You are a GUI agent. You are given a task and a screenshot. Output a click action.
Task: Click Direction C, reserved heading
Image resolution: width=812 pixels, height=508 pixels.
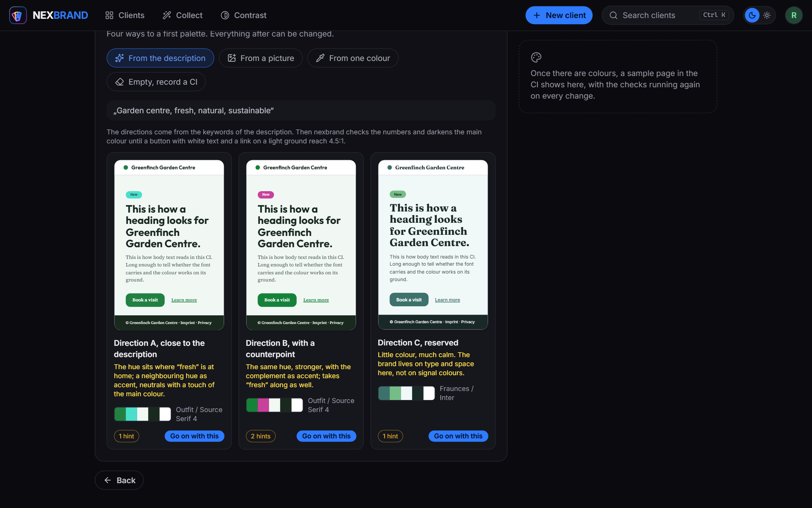tap(418, 342)
